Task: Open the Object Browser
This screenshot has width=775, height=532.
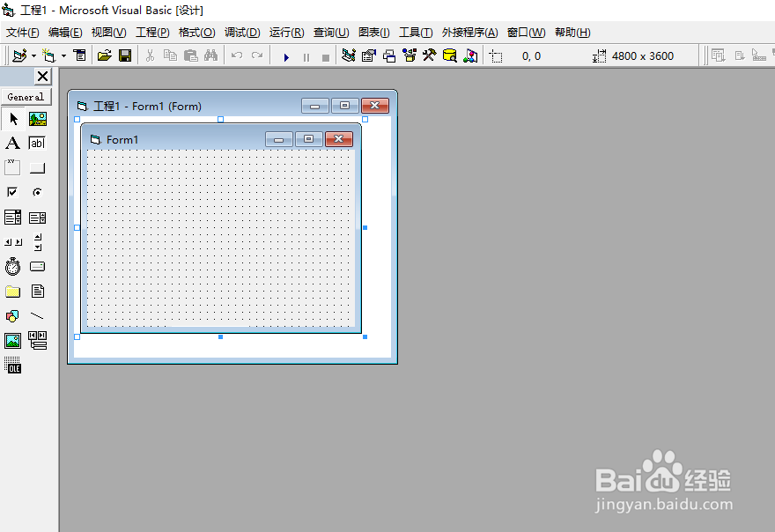Action: (x=410, y=55)
